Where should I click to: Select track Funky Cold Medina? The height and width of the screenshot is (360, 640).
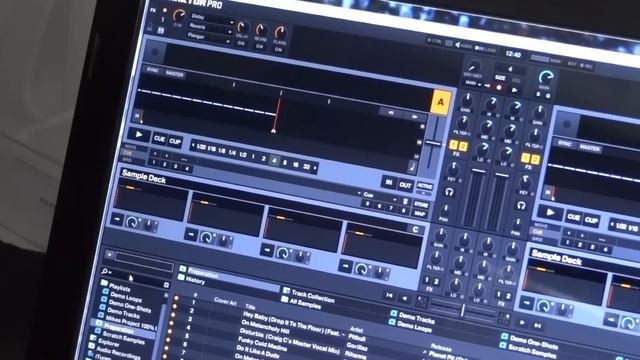(263, 345)
